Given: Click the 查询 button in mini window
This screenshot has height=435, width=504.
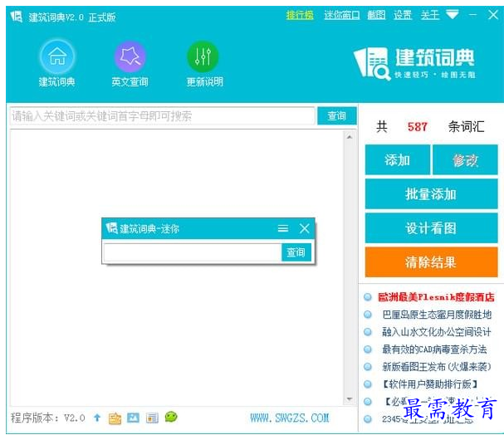Looking at the screenshot, I should pos(296,252).
